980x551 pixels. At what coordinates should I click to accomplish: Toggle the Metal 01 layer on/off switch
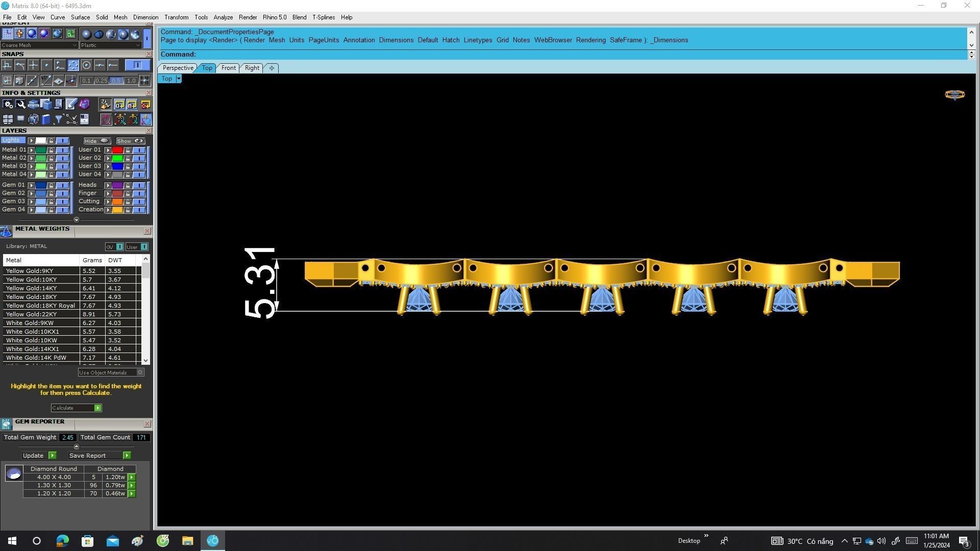[63, 150]
